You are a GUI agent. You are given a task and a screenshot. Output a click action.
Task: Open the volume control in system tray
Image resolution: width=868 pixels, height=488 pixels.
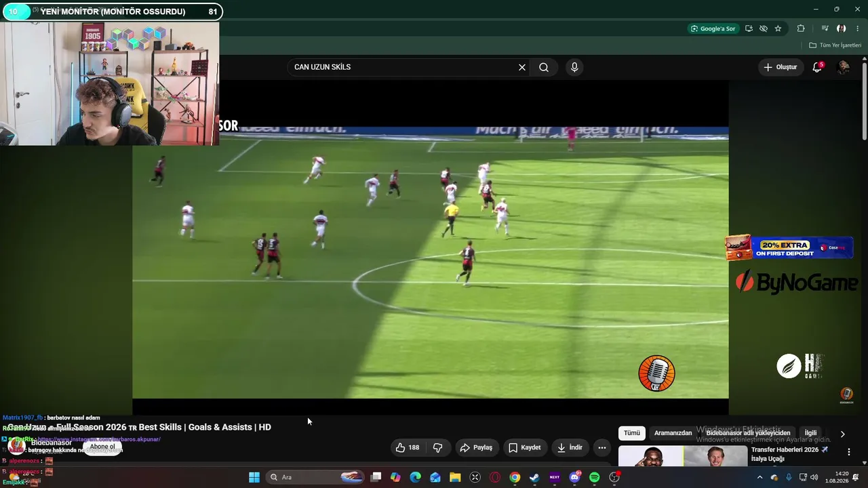(814, 477)
